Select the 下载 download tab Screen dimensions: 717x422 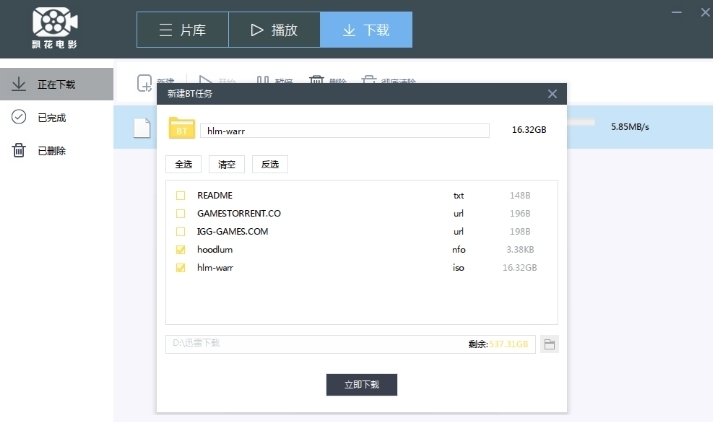coord(366,30)
